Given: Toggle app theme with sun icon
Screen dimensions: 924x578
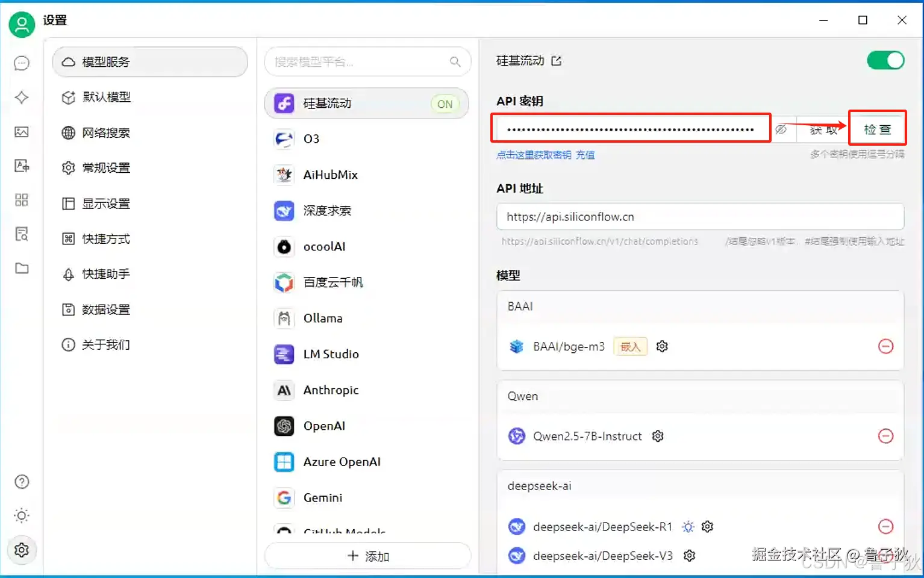Looking at the screenshot, I should [x=22, y=515].
